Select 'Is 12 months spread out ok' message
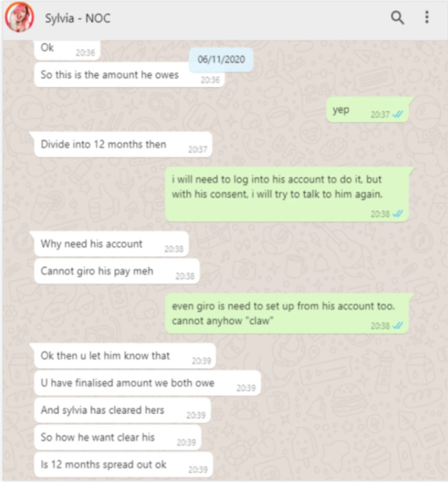The height and width of the screenshot is (482, 448). tap(123, 465)
